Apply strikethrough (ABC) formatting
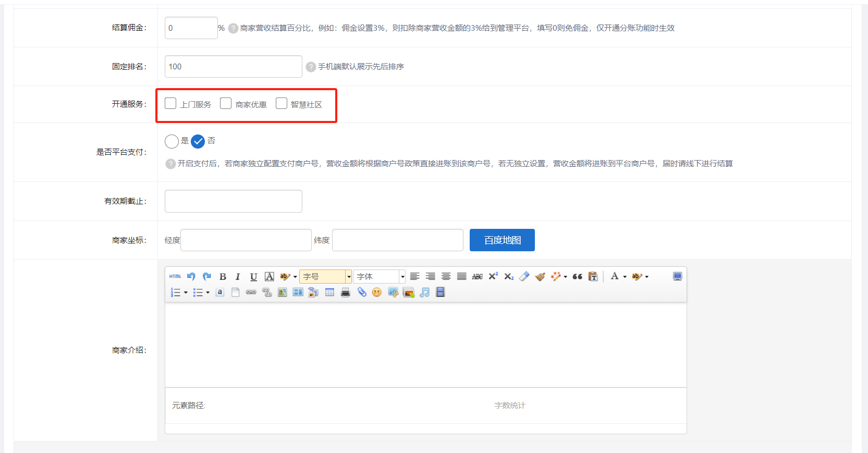 click(477, 277)
